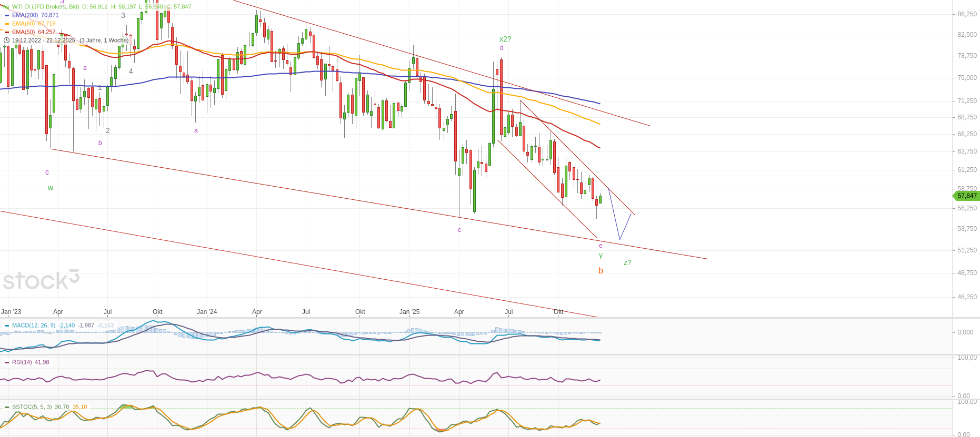The image size is (980, 437).
Task: Click the MACD legend color marker
Action: (x=7, y=326)
